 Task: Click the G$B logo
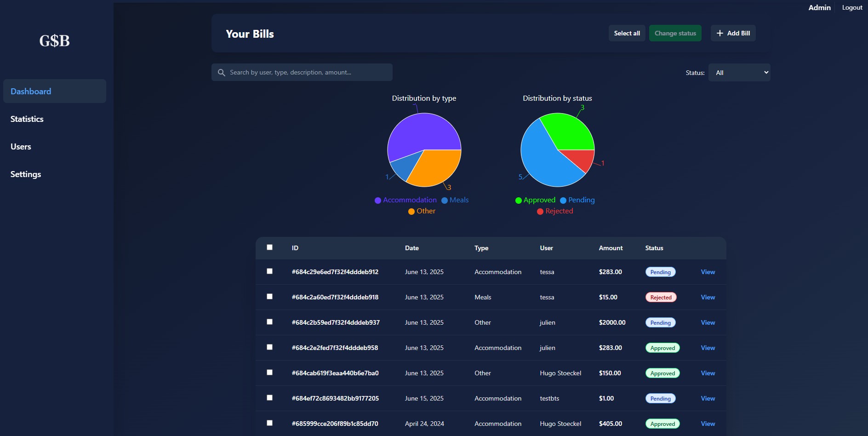pos(54,41)
